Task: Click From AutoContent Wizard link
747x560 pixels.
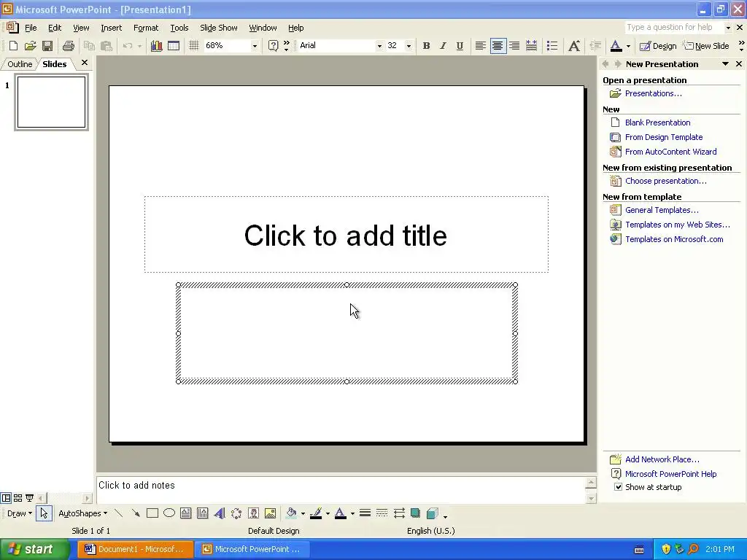Action: (x=671, y=152)
